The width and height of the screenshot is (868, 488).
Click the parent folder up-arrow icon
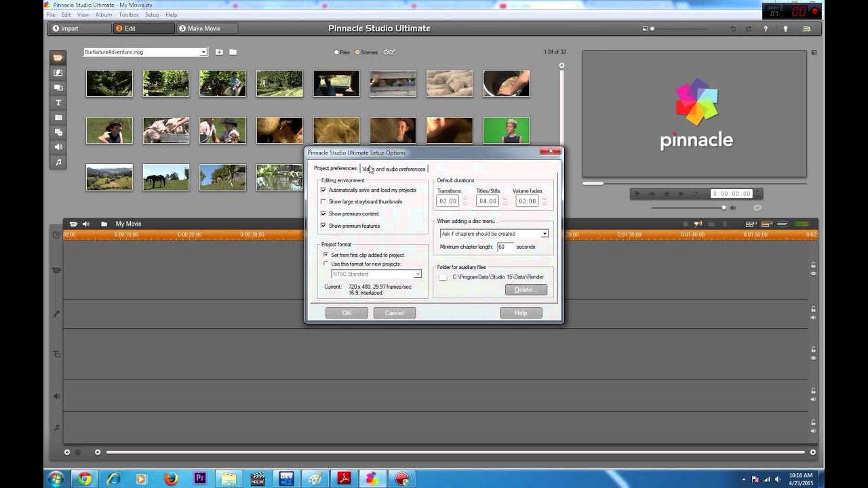[219, 52]
